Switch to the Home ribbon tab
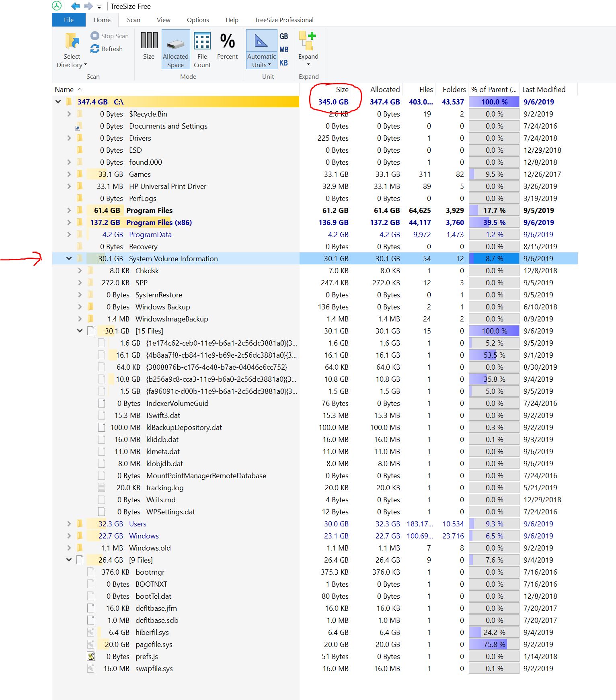Image resolution: width=616 pixels, height=700 pixels. pyautogui.click(x=102, y=20)
